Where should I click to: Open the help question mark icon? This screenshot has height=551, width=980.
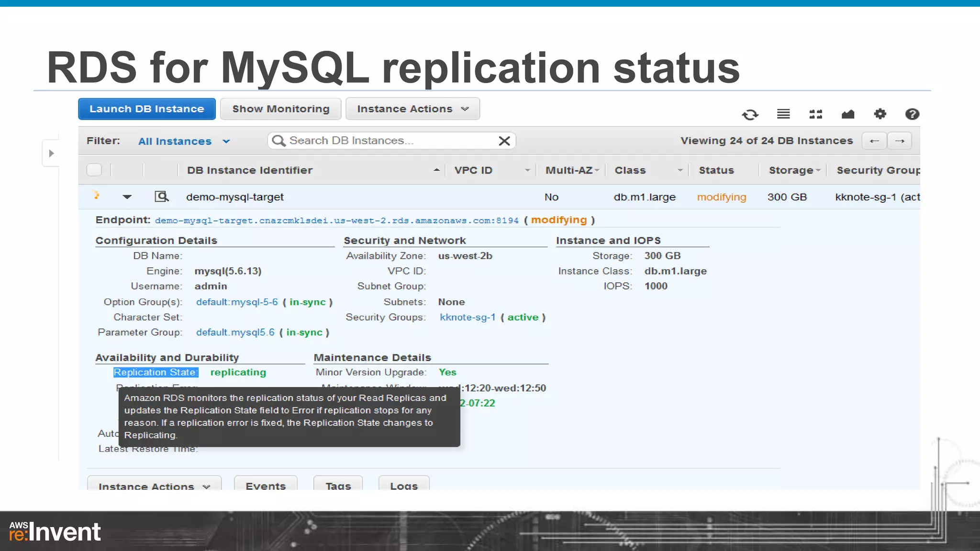[x=912, y=114]
